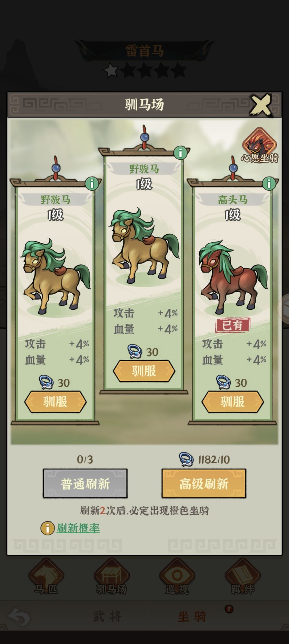This screenshot has height=644, width=289.
Task: Switch to the 坐骑 tab
Action: [x=192, y=616]
